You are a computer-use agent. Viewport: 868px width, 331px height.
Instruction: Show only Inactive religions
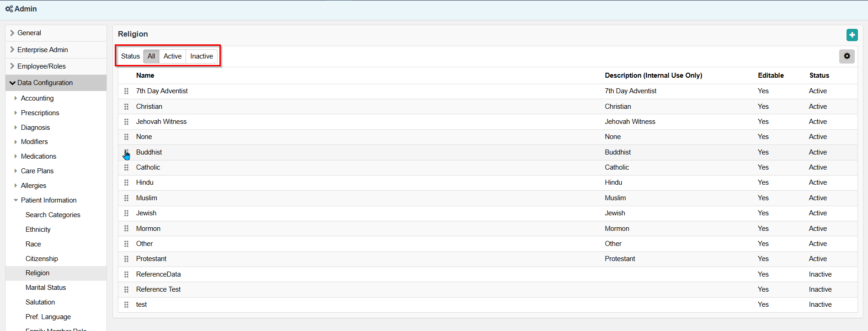[202, 56]
